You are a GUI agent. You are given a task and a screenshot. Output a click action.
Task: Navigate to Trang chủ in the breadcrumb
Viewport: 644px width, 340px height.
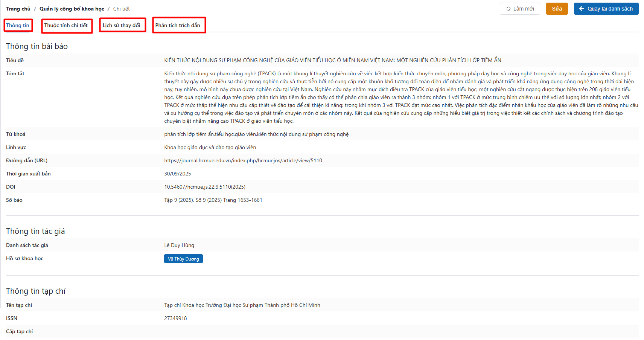click(18, 9)
